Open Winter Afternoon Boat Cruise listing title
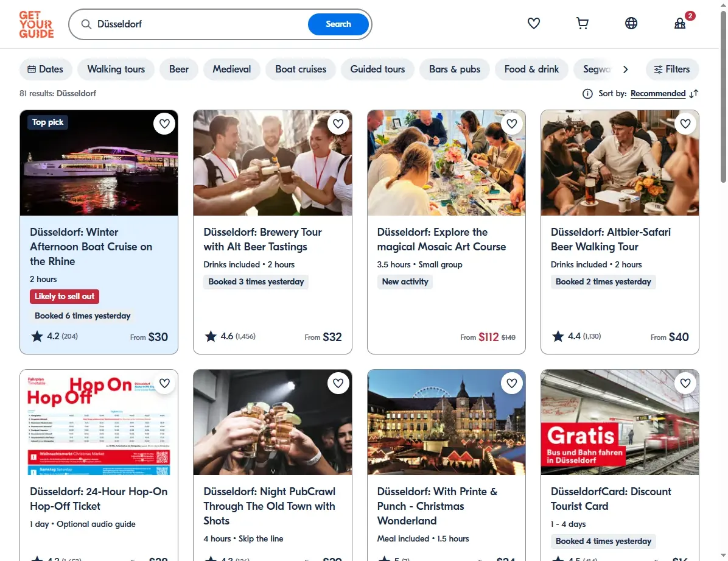This screenshot has height=561, width=728. pos(91,247)
